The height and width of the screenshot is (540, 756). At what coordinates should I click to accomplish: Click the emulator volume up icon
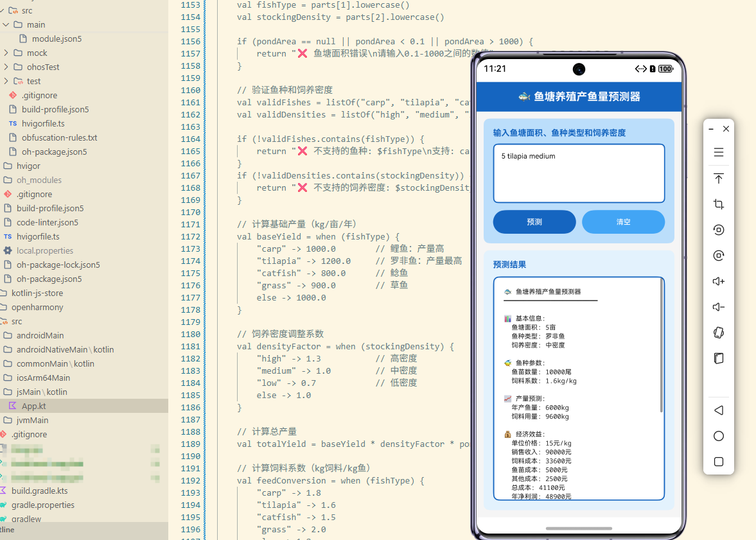(x=718, y=281)
